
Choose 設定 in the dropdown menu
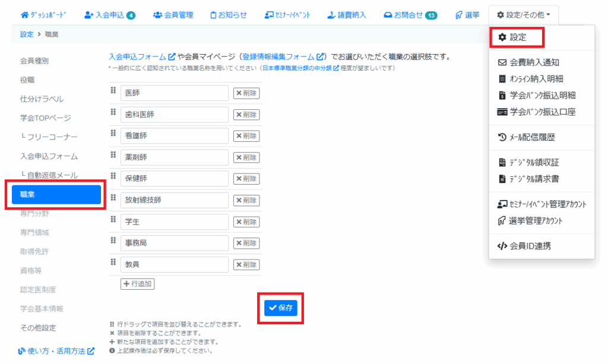pos(517,37)
